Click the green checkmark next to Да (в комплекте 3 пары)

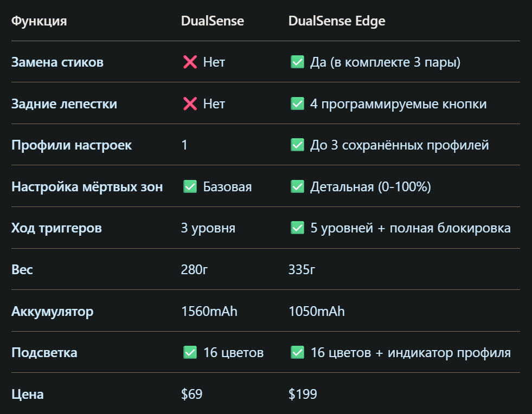click(x=297, y=62)
